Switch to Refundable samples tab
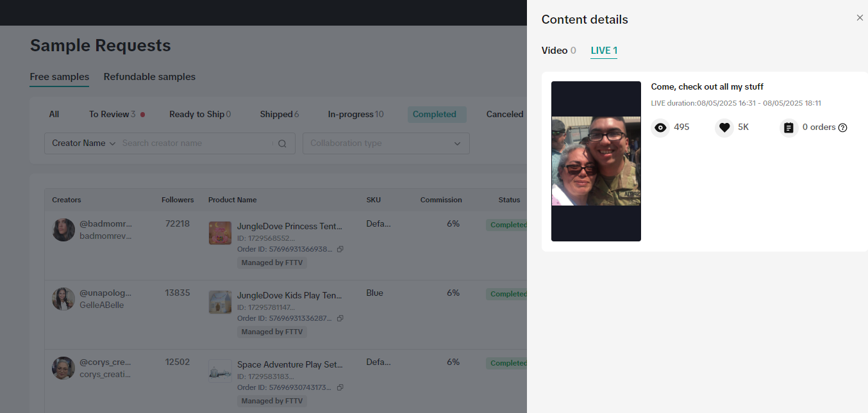The height and width of the screenshot is (413, 868). point(149,77)
